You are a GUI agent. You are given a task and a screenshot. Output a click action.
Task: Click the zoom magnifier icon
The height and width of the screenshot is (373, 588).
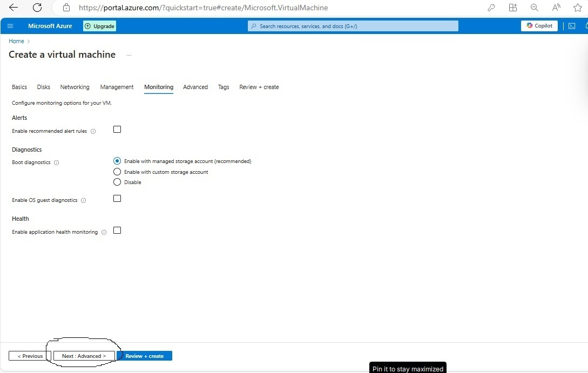(x=535, y=8)
